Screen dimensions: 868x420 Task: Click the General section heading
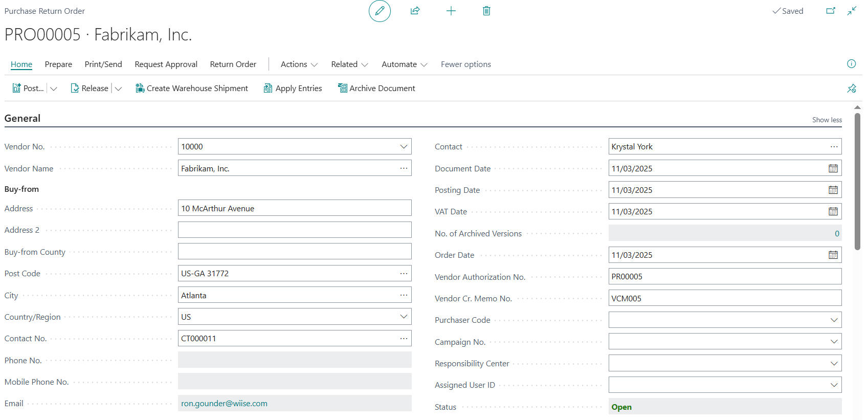tap(23, 118)
